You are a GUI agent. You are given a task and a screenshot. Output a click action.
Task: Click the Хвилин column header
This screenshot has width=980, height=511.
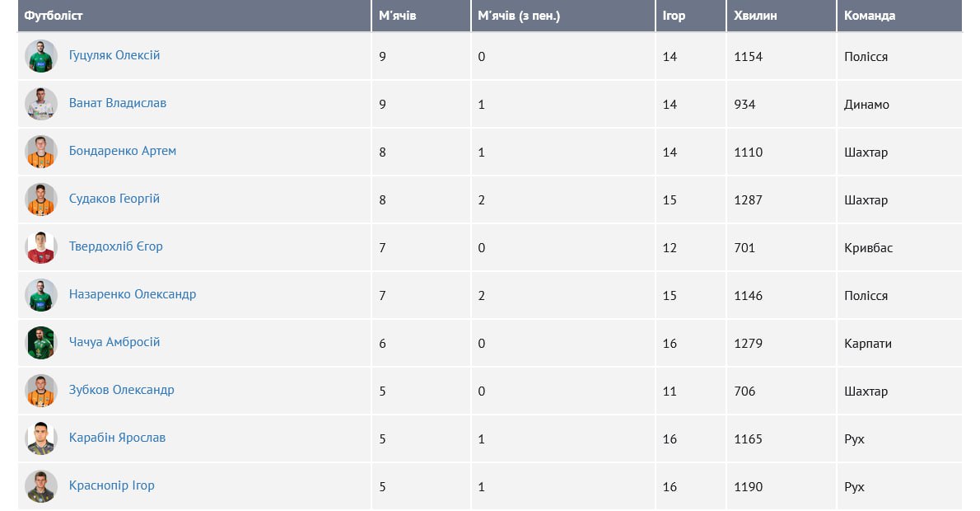[755, 16]
